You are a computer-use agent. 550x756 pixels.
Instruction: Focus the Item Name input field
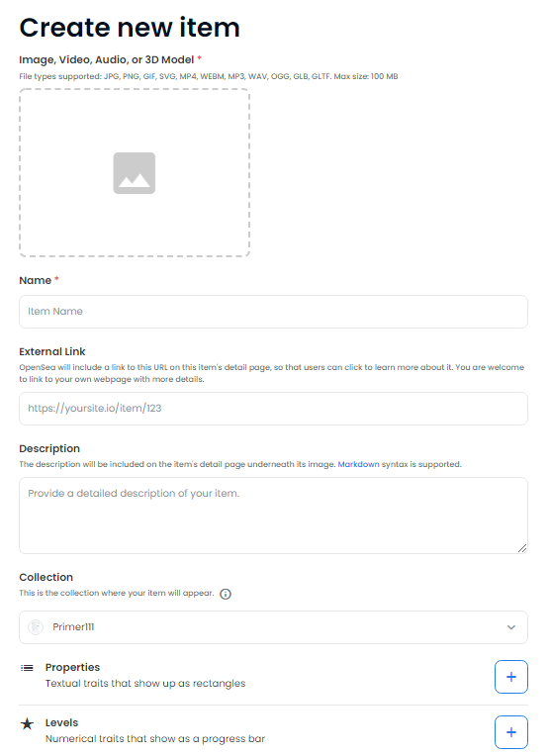point(273,312)
